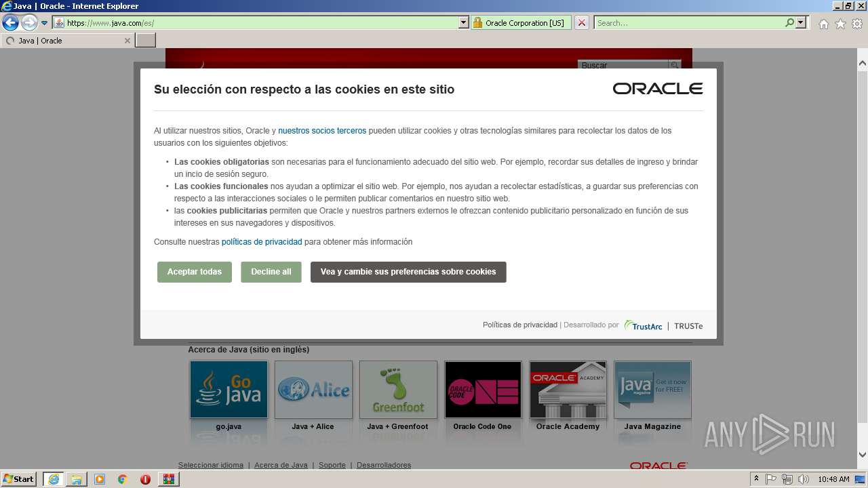
Task: Open the políticas de privacidad link
Action: pyautogui.click(x=262, y=242)
